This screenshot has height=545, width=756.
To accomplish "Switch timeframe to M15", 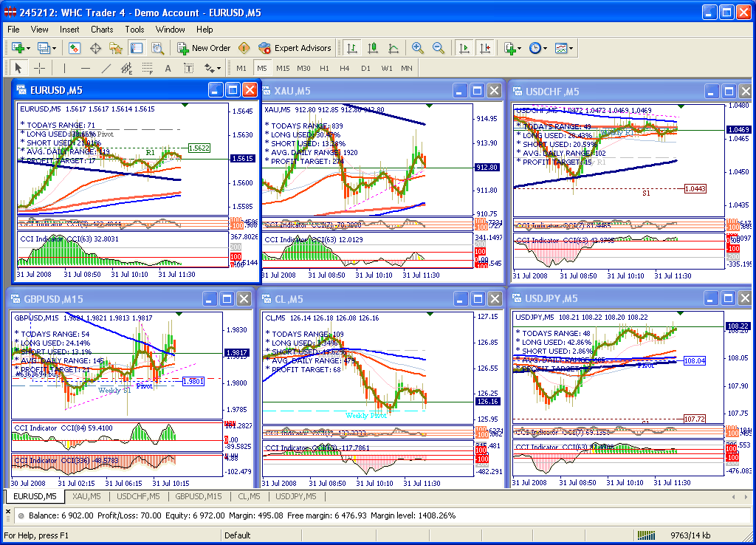I will pos(283,68).
